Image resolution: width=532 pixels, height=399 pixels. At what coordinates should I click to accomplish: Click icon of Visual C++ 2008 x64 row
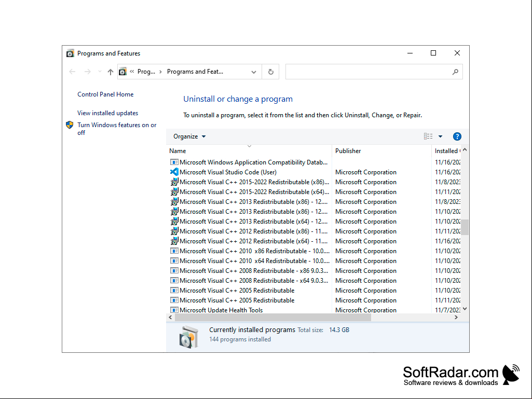coord(174,281)
